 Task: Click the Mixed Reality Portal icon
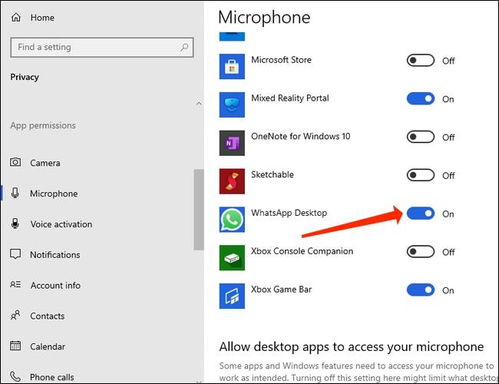click(x=232, y=105)
